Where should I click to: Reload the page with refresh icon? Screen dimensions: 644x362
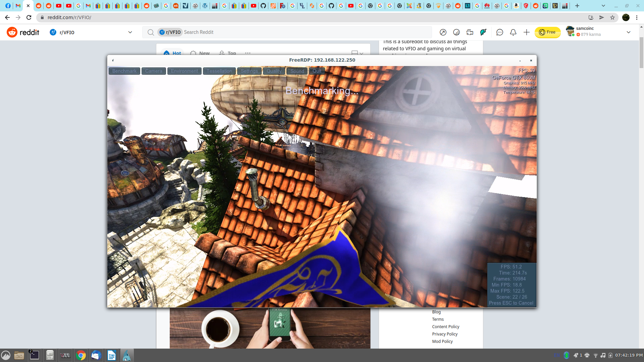[x=29, y=17]
